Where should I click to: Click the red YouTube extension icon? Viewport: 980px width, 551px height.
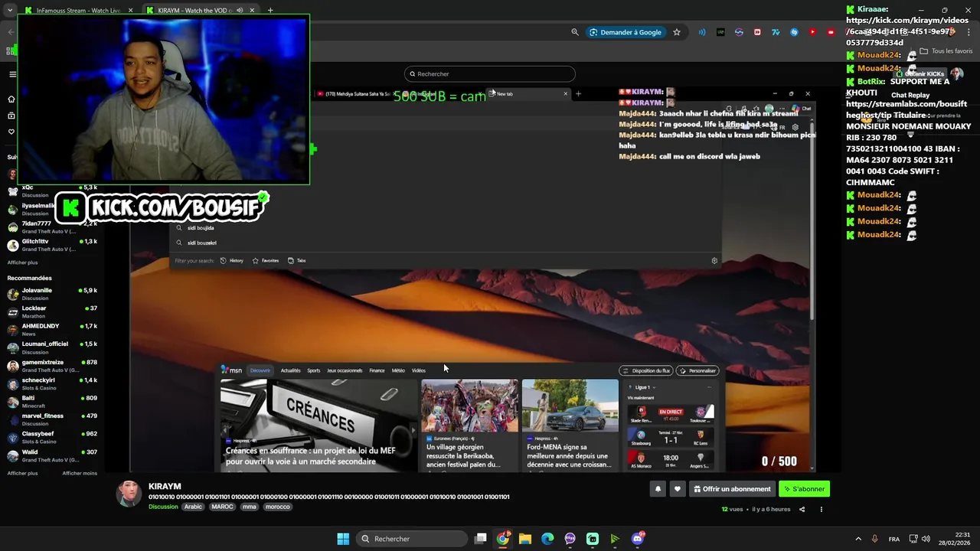click(x=812, y=32)
